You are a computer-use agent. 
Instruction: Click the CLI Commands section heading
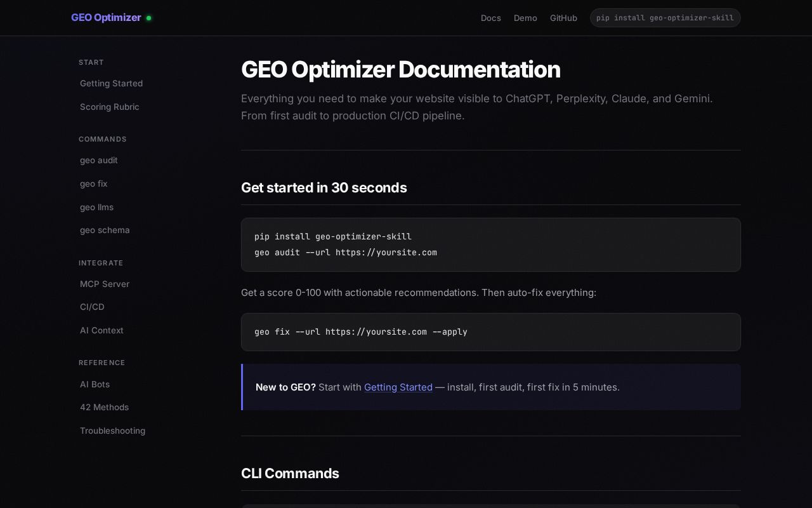click(x=290, y=473)
